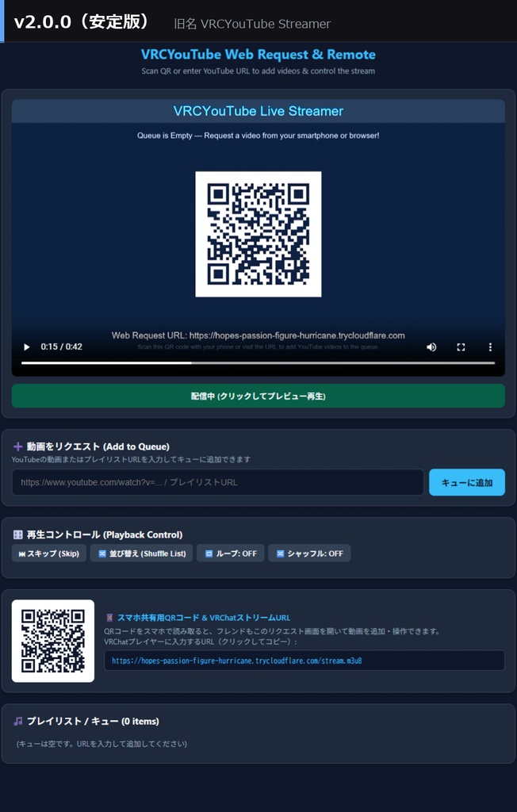Click the VRCYouTube Live Streamer title

[x=258, y=111]
